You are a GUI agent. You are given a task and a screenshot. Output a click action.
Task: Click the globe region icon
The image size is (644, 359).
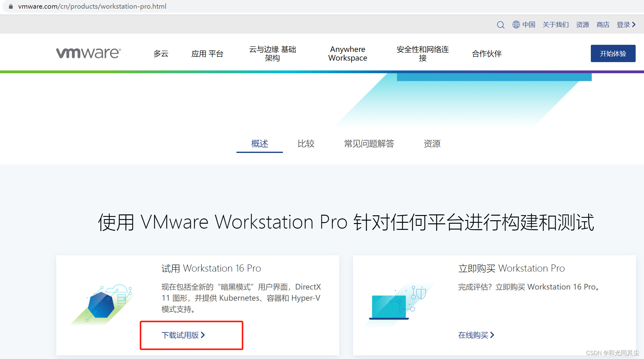click(516, 24)
